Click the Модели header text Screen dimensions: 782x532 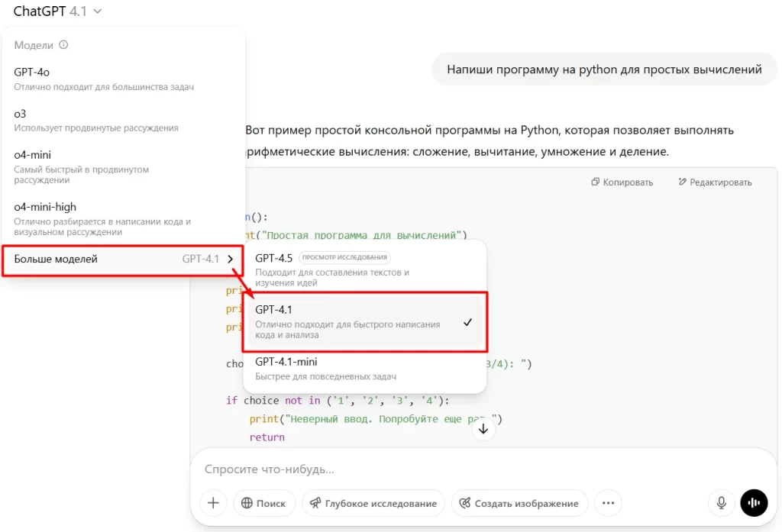(34, 45)
